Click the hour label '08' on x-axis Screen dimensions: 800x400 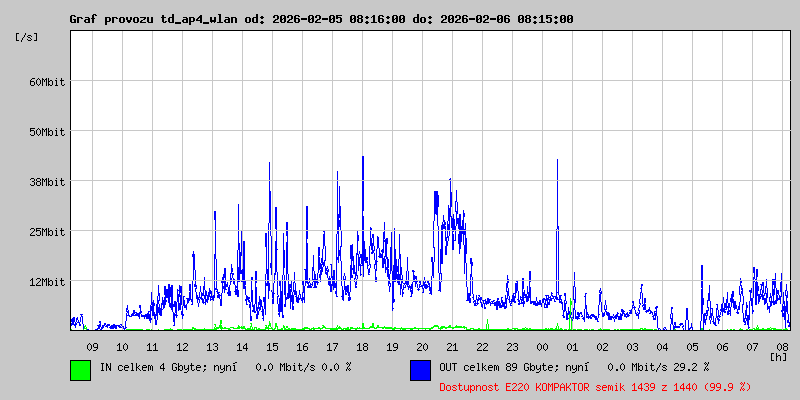tap(783, 347)
